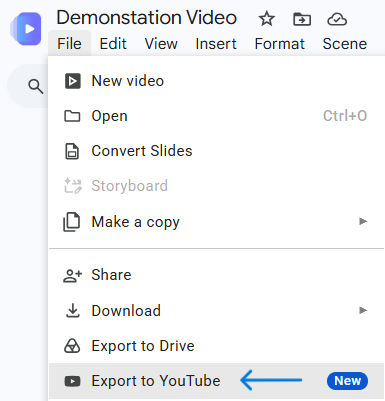The height and width of the screenshot is (401, 385).
Task: Click the New video play icon
Action: [72, 81]
